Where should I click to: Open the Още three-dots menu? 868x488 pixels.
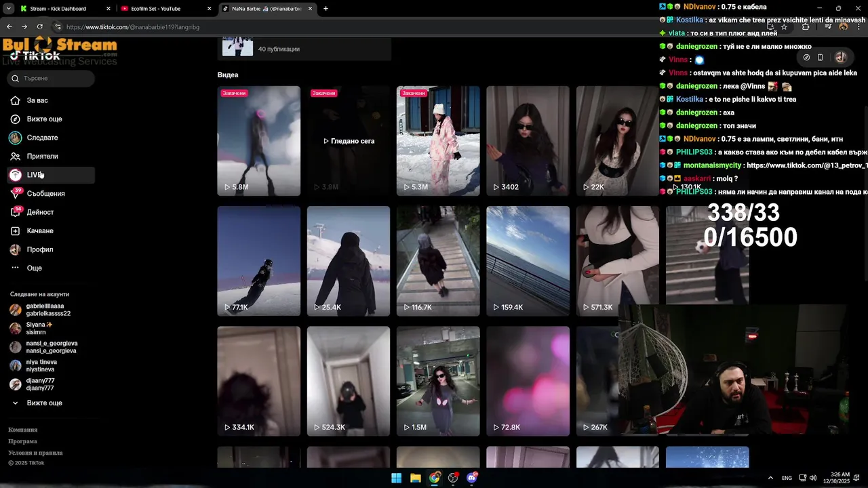(x=51, y=268)
